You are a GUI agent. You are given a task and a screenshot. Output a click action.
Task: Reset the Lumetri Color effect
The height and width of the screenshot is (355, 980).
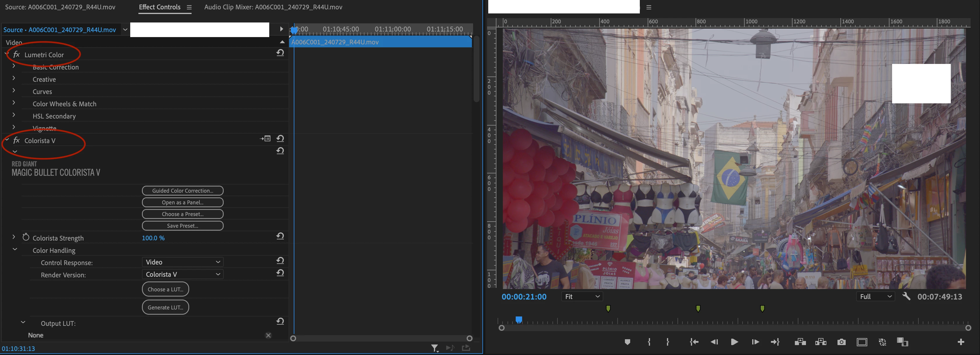click(280, 53)
